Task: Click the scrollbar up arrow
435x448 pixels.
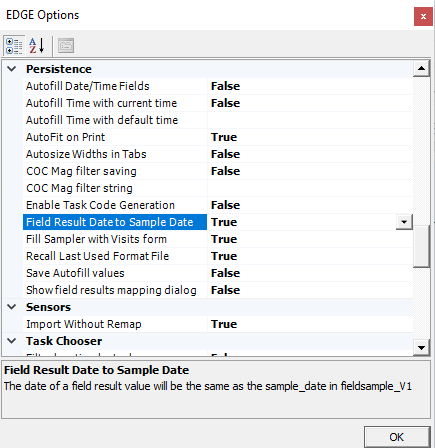Action: click(x=421, y=69)
